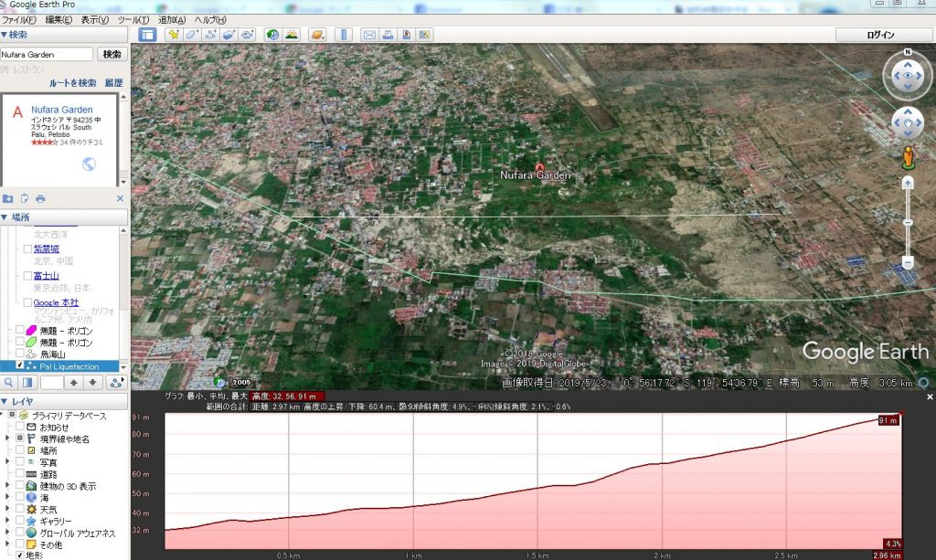Click the Email envelope icon in toolbar
The width and height of the screenshot is (936, 560).
click(369, 35)
